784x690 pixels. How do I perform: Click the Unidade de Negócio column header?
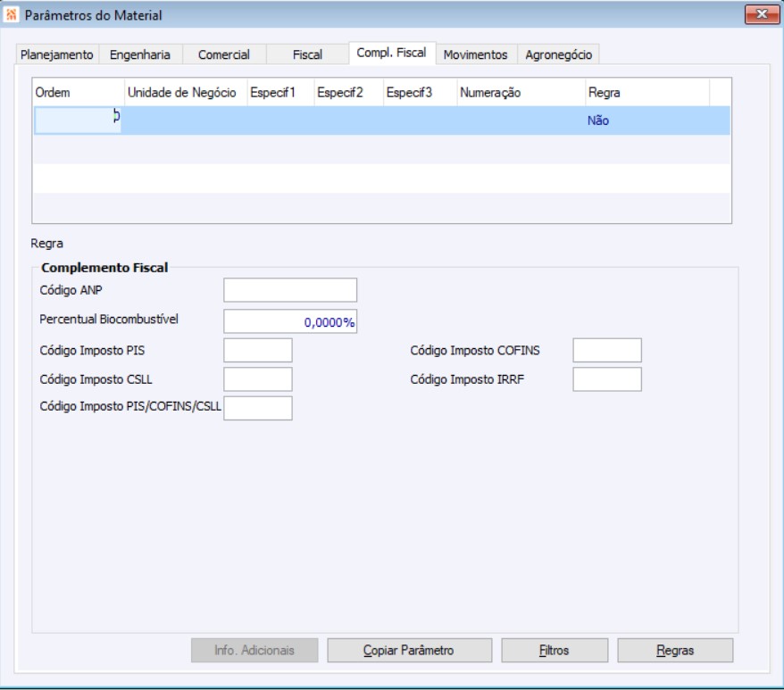[186, 93]
